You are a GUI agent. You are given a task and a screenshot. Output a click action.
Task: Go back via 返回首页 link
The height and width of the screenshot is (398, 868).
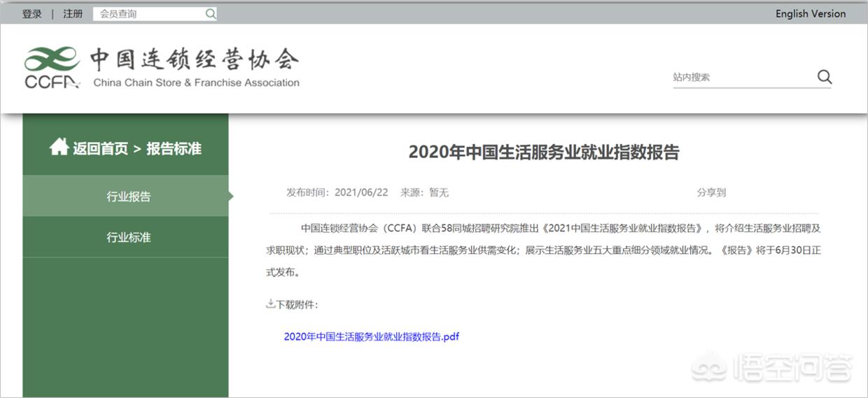[101, 148]
